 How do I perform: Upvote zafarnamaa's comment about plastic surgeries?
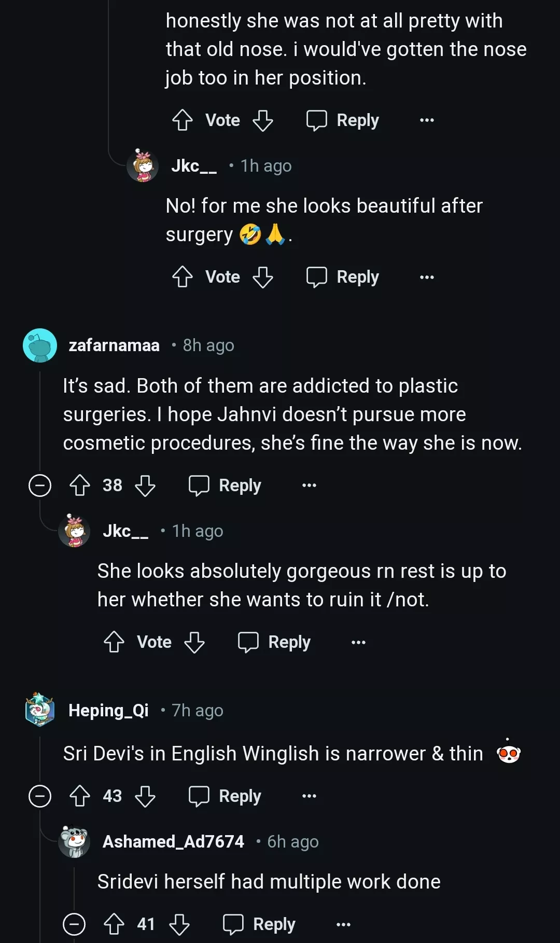[x=79, y=486]
